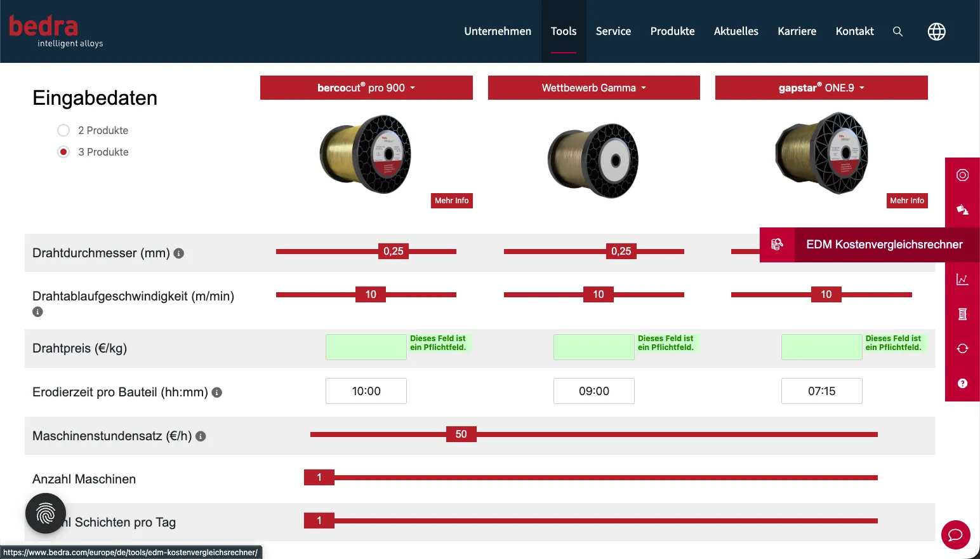Image resolution: width=980 pixels, height=559 pixels.
Task: Click Drahtpreis field for gapstar ONE.9
Action: coord(822,347)
